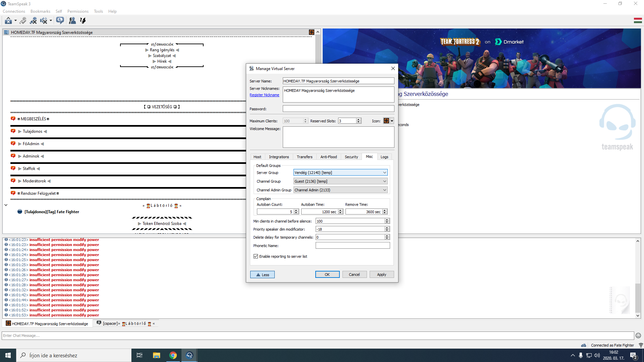Open the contacts manager toolbar icon

(x=72, y=21)
